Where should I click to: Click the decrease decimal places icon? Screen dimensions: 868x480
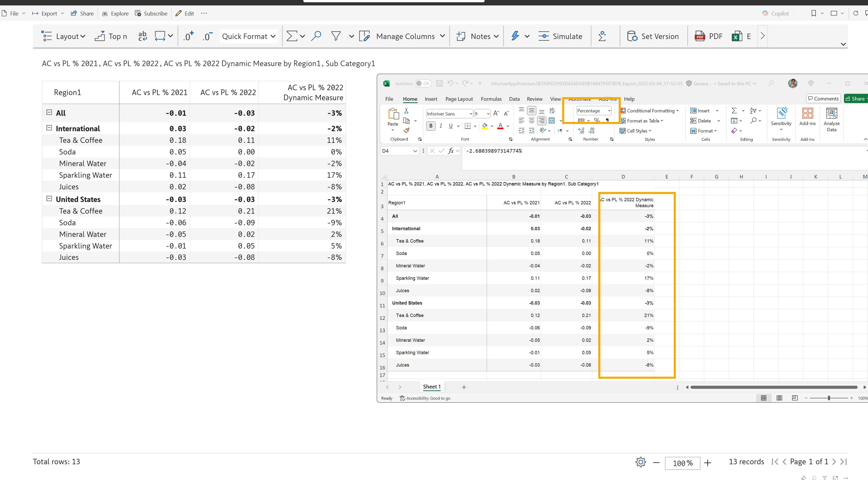coord(207,36)
